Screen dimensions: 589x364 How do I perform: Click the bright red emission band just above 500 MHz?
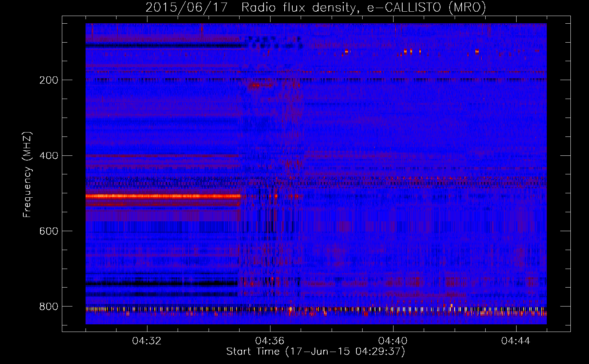click(163, 196)
